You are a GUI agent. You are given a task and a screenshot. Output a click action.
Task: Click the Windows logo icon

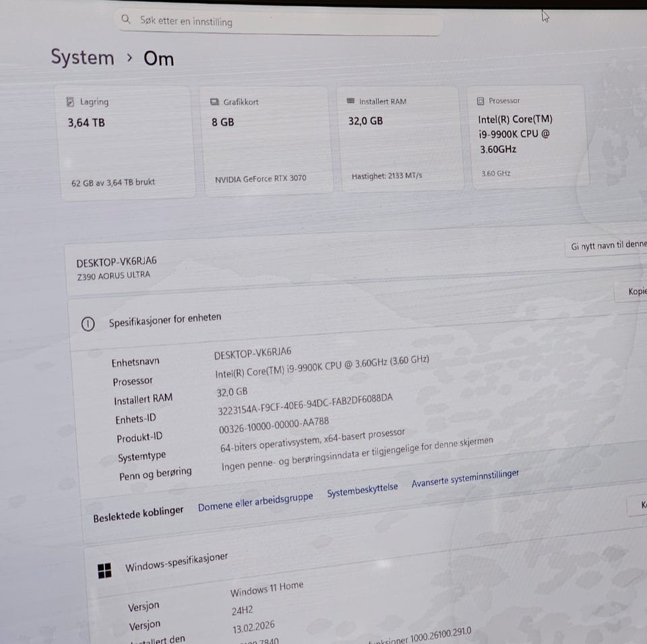[104, 571]
